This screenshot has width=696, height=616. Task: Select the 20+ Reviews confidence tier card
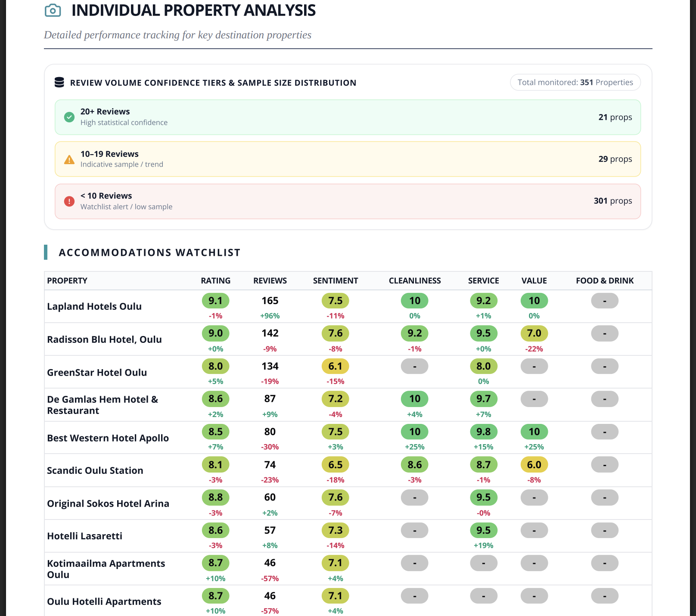pos(348,117)
